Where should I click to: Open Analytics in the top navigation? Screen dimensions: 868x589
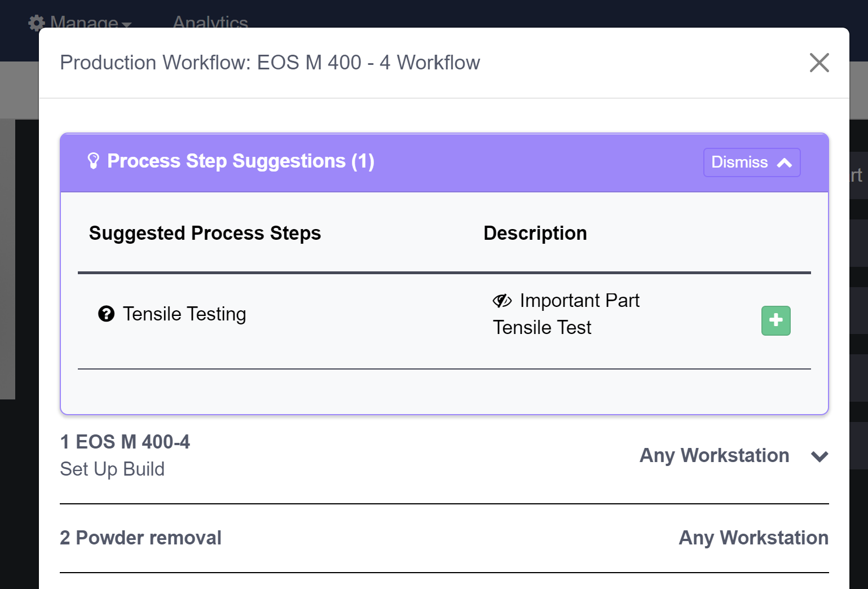[210, 23]
